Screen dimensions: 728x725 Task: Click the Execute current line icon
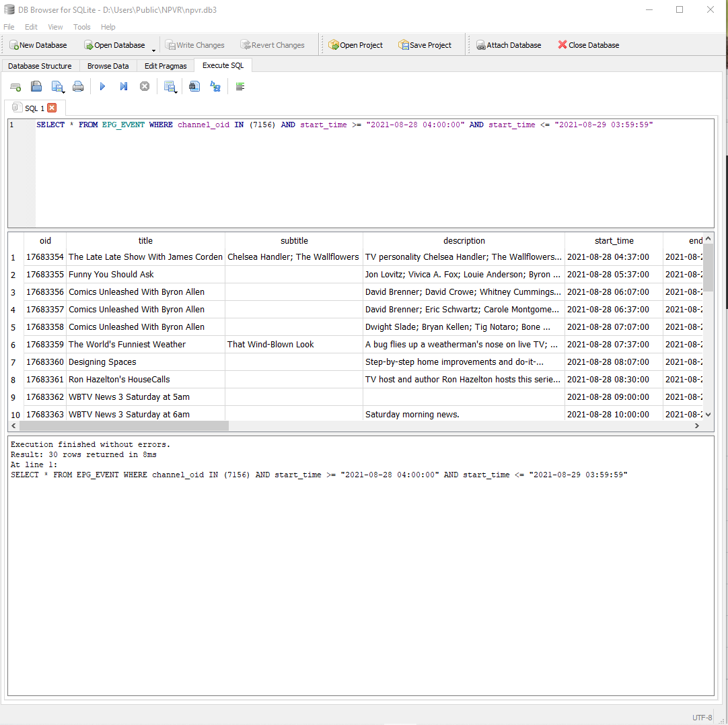point(124,86)
